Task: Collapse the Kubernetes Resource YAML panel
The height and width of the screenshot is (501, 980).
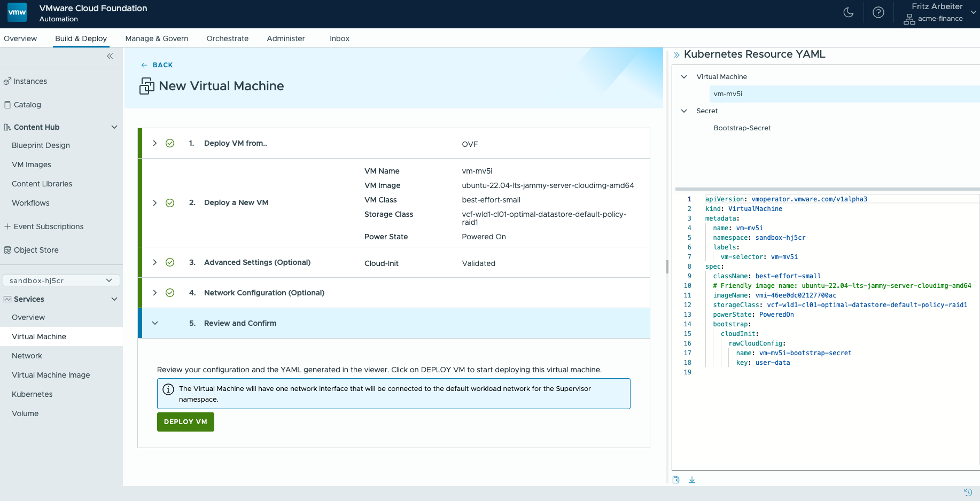Action: point(677,53)
